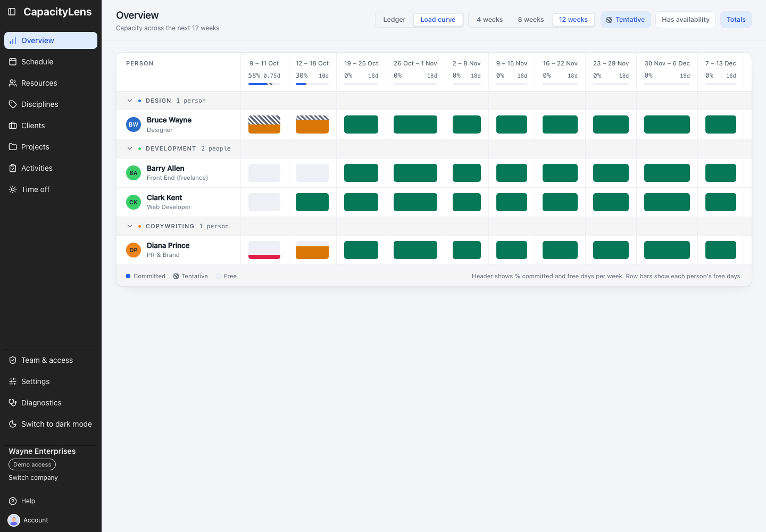Open Activities via clipboard icon
The image size is (766, 532).
[13, 168]
